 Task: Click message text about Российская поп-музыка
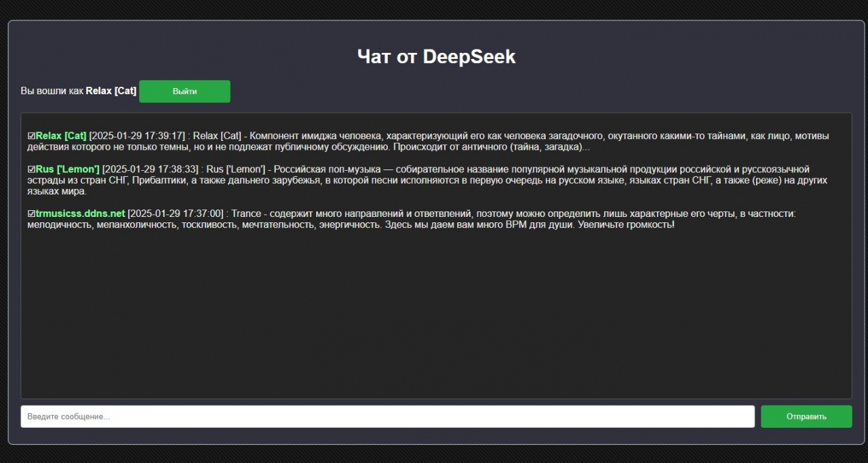[427, 180]
